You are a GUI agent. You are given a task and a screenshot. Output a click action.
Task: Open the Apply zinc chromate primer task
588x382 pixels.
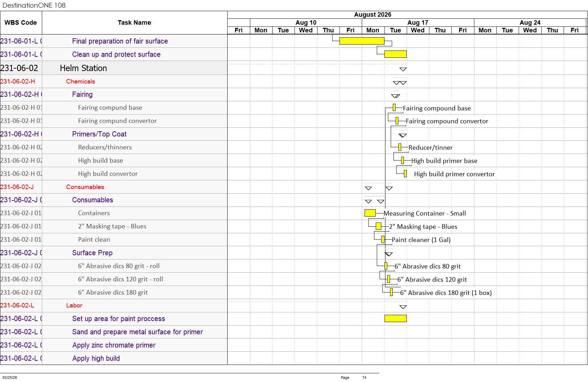[x=114, y=345]
